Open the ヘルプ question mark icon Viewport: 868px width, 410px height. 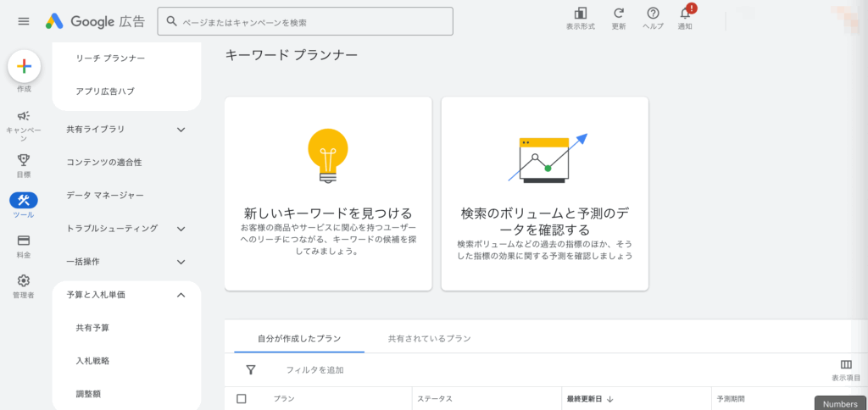[x=653, y=14]
